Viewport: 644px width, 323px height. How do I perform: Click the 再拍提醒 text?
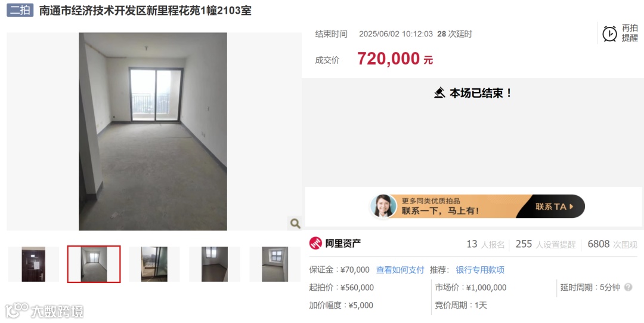[x=630, y=33]
